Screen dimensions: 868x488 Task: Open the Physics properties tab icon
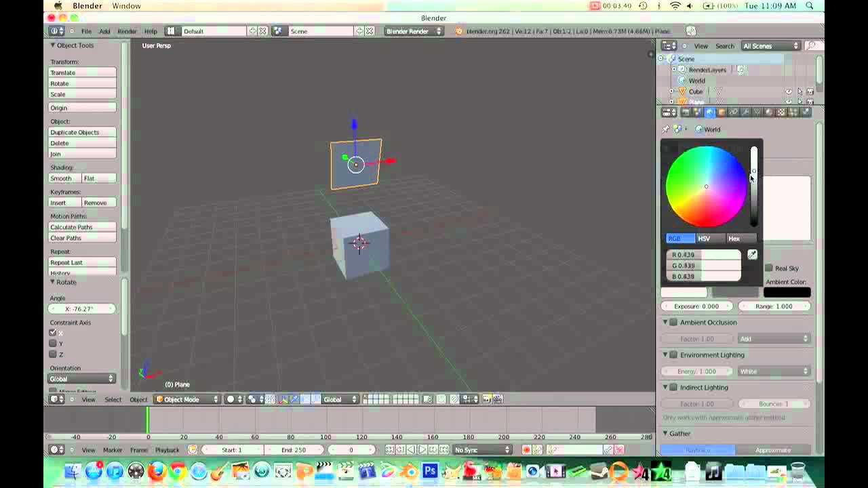point(806,113)
